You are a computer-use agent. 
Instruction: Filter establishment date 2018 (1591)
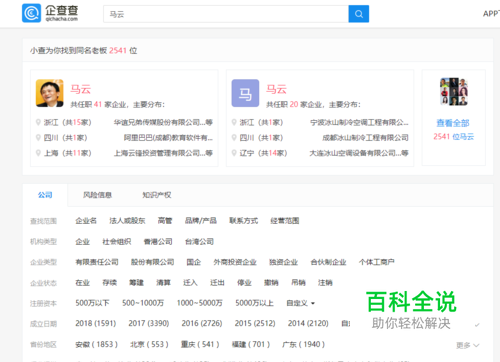[96, 323]
